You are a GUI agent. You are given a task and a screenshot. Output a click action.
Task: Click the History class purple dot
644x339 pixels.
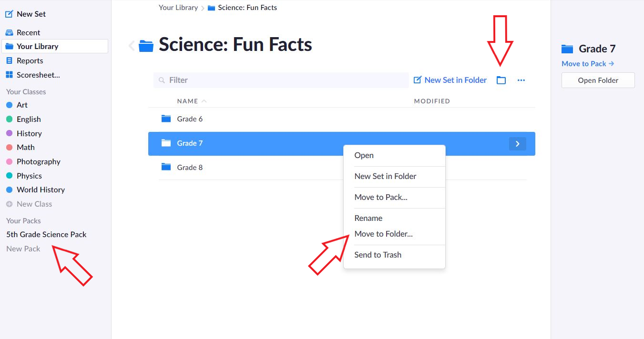tap(9, 133)
